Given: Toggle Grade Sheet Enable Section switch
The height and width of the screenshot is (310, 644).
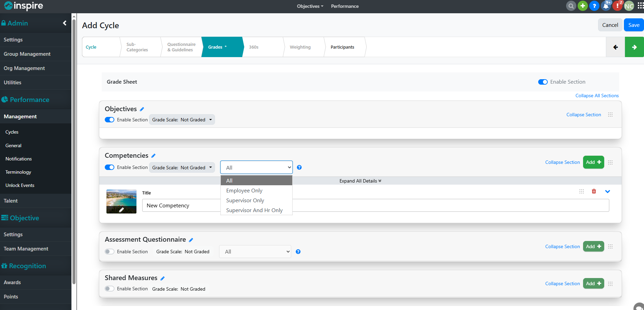Looking at the screenshot, I should 543,82.
